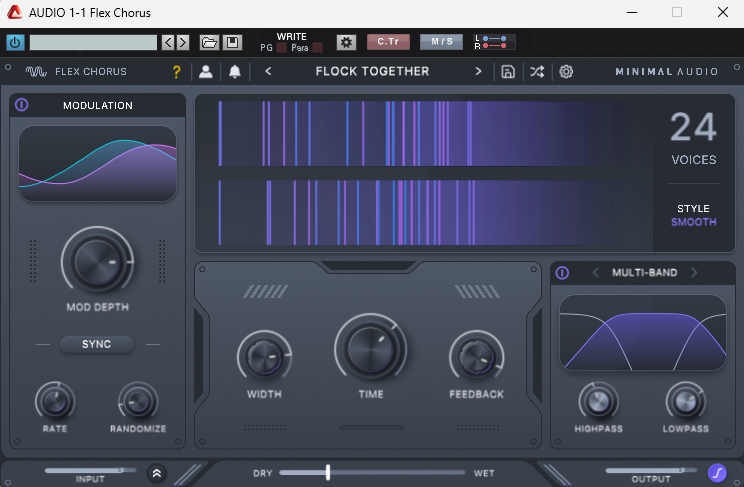The width and height of the screenshot is (744, 487).
Task: Click the voices visualizer display
Action: [x=424, y=173]
